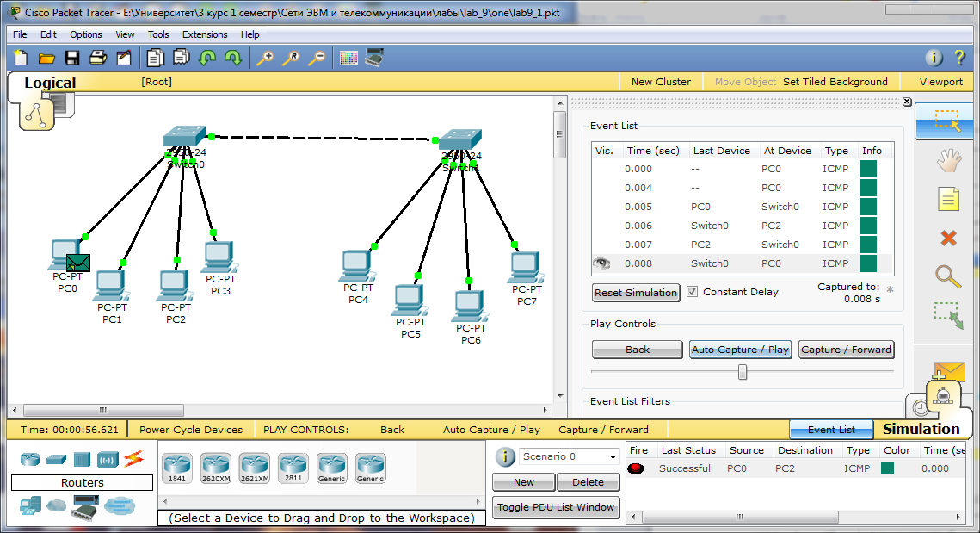
Task: Click the device list right scroll arrow
Action: pos(478,501)
